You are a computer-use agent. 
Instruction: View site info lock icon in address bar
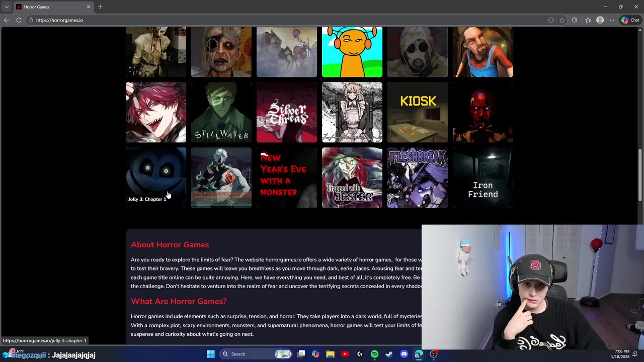point(31,20)
